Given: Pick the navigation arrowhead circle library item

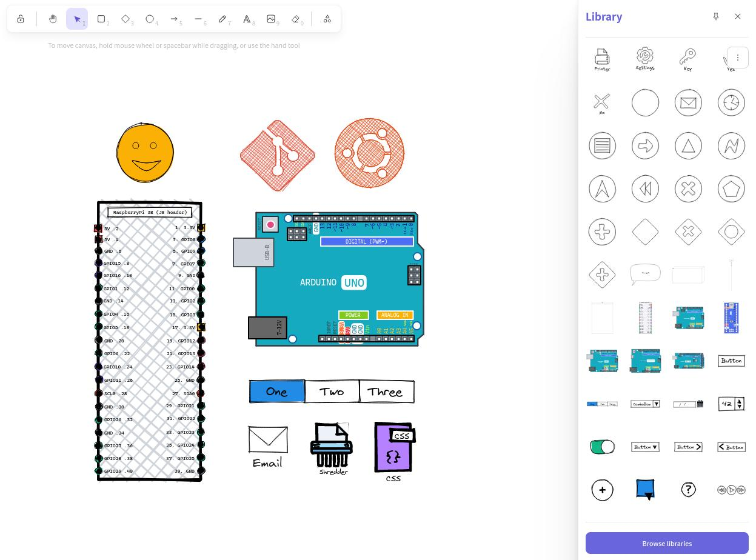Looking at the screenshot, I should [x=602, y=188].
